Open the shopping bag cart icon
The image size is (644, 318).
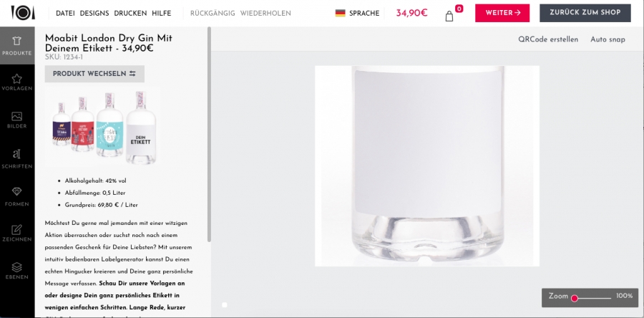tap(449, 16)
